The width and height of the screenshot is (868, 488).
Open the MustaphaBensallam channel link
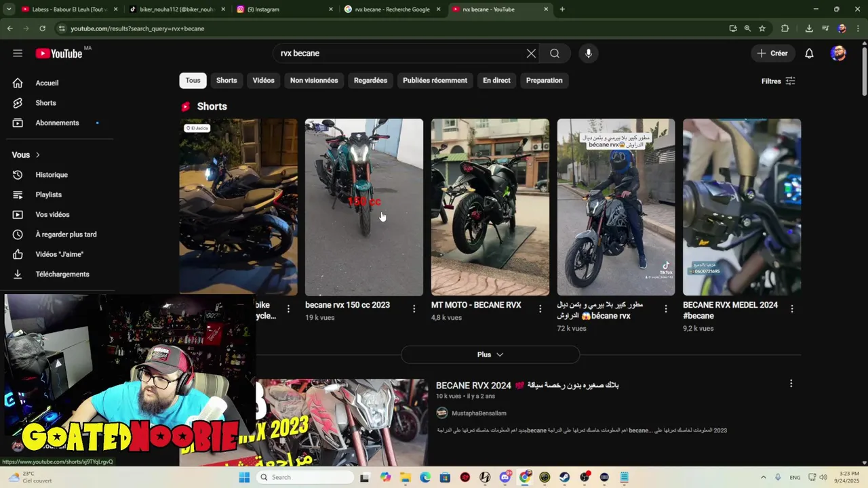pyautogui.click(x=479, y=413)
